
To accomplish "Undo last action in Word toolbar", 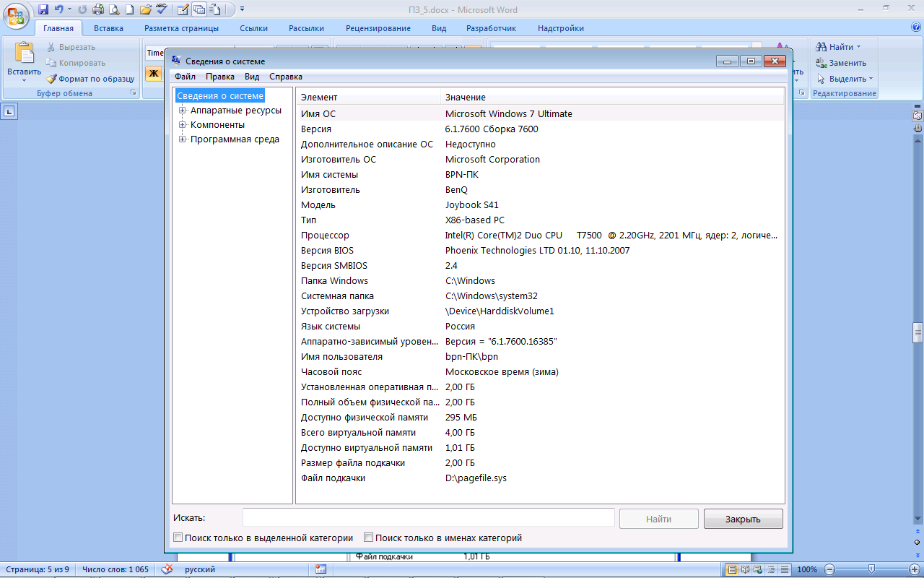I will coord(59,9).
